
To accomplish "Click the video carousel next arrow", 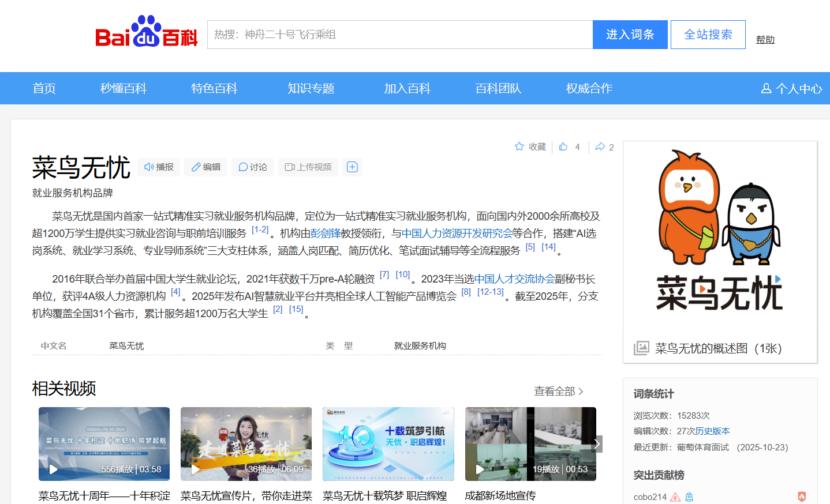I will point(597,444).
